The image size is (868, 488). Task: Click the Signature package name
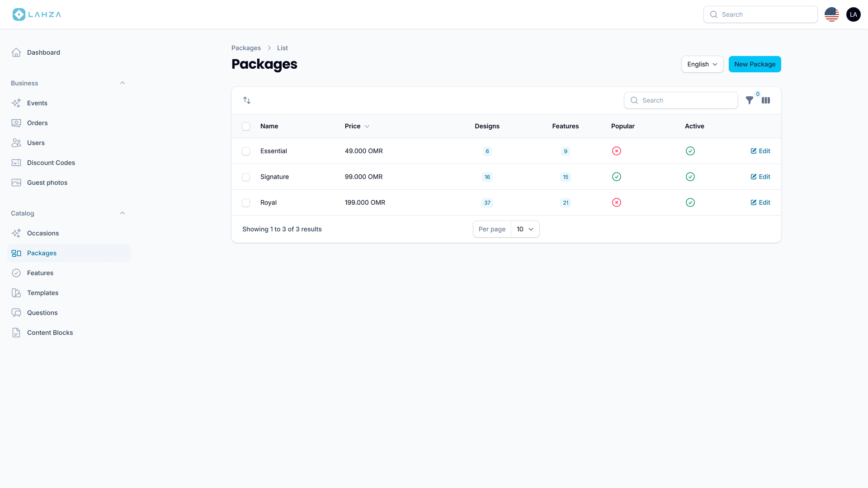click(274, 177)
